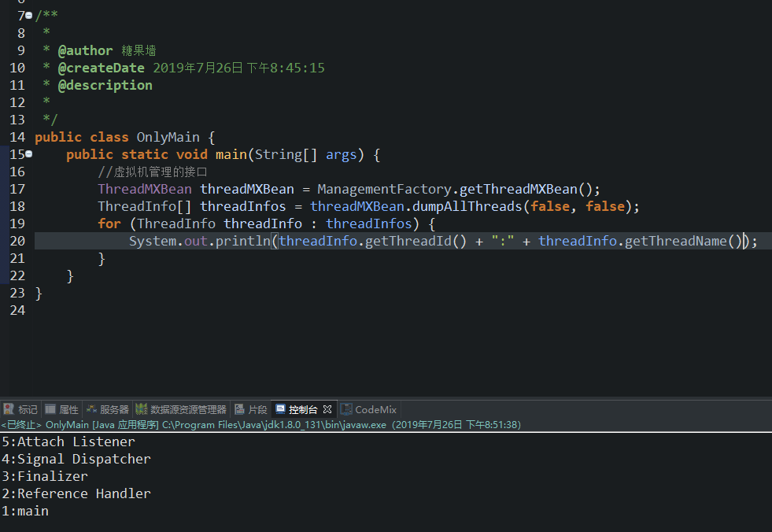Click the ":" string literal on line 20

[503, 241]
